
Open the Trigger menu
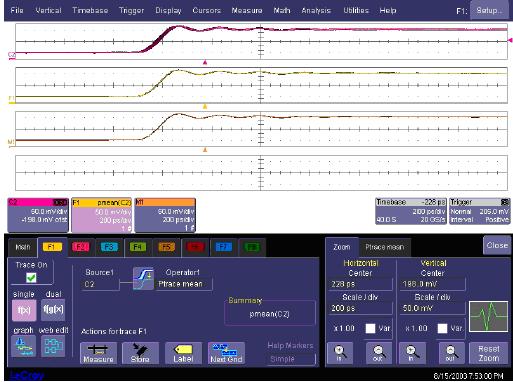coord(131,11)
